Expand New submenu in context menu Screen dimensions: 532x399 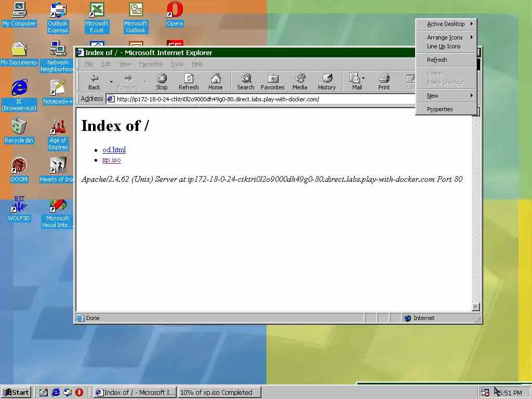point(446,96)
